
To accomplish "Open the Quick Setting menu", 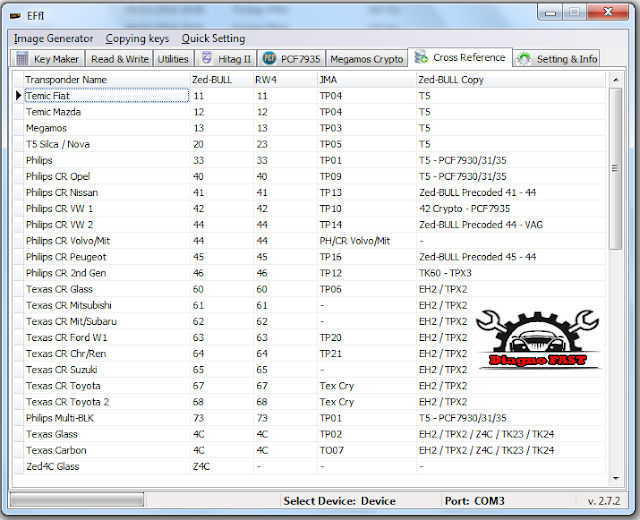I will coord(213,38).
